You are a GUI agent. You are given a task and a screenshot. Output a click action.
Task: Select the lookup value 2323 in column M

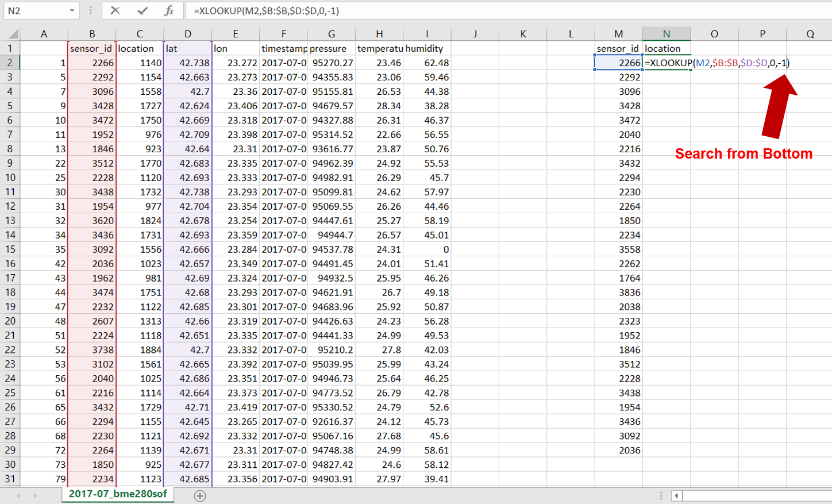point(619,321)
